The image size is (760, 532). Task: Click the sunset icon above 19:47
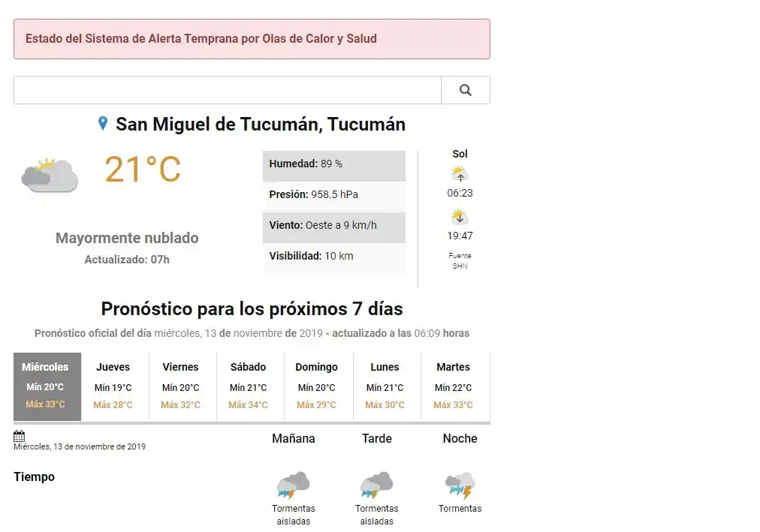click(x=459, y=215)
